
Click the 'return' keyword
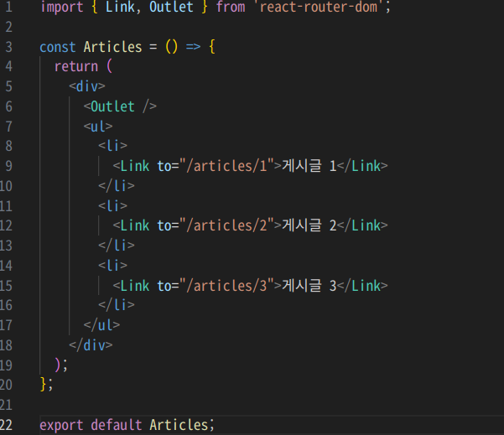pos(76,66)
